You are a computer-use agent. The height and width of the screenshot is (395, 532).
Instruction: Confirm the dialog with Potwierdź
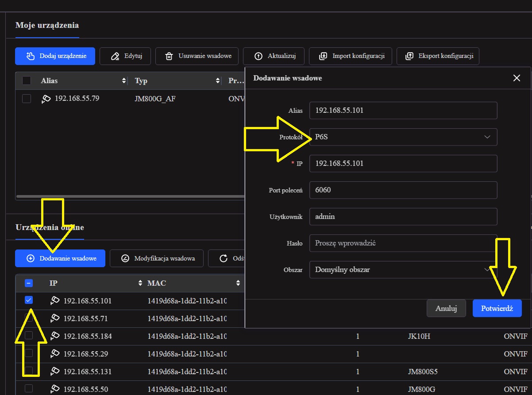pyautogui.click(x=497, y=308)
